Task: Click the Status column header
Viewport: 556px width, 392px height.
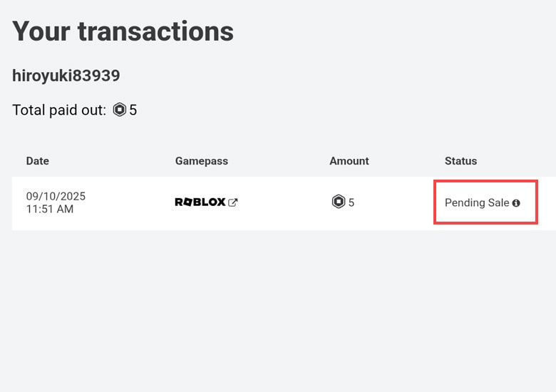Action: pyautogui.click(x=460, y=161)
